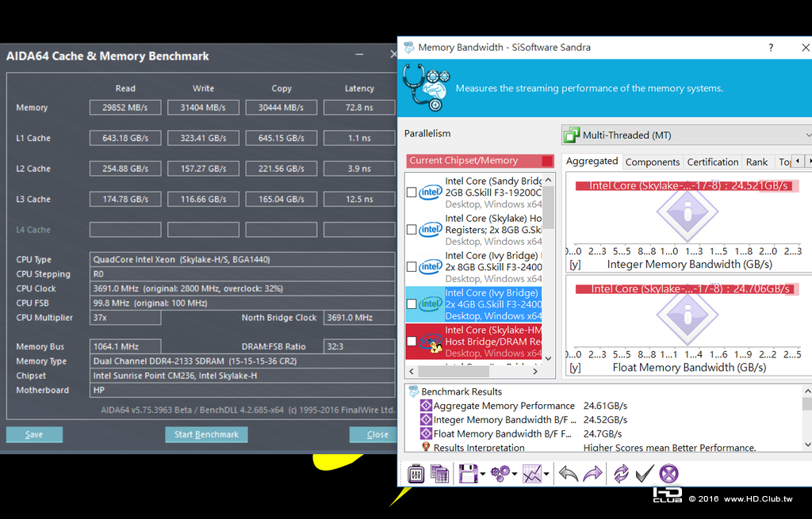This screenshot has width=812, height=519.
Task: Click the L1 Cache Copy 645.15 GB/s value
Action: [x=282, y=138]
